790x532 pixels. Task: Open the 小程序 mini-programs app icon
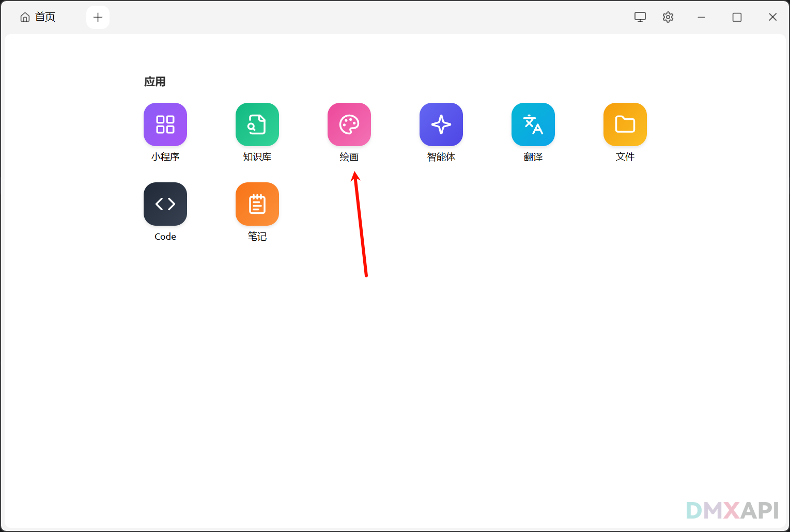click(x=165, y=124)
